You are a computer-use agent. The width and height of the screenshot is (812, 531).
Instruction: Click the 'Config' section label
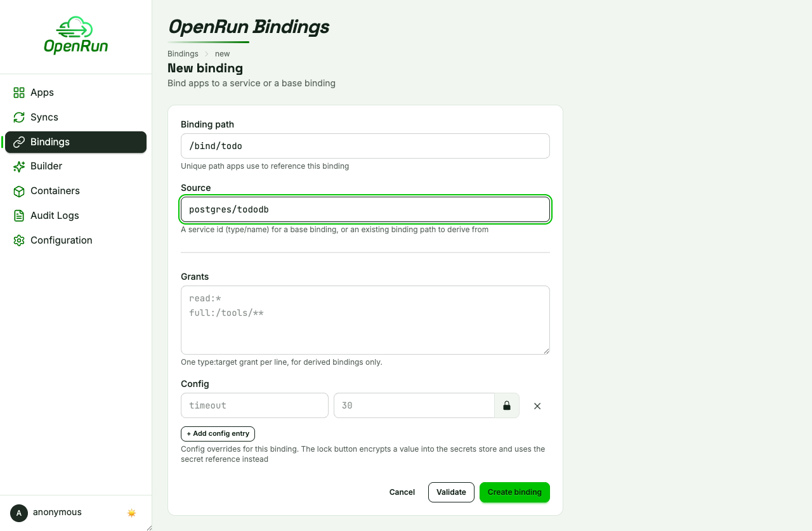(195, 384)
